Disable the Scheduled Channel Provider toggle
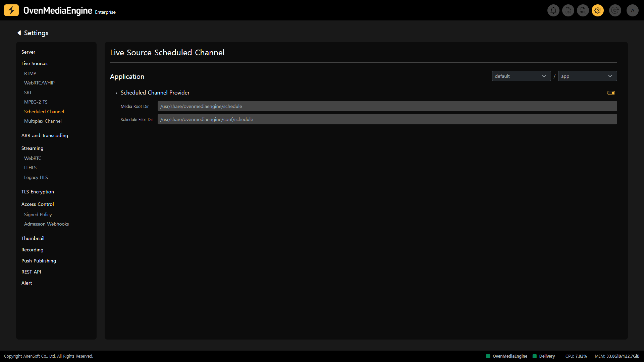The width and height of the screenshot is (644, 362). [x=611, y=93]
